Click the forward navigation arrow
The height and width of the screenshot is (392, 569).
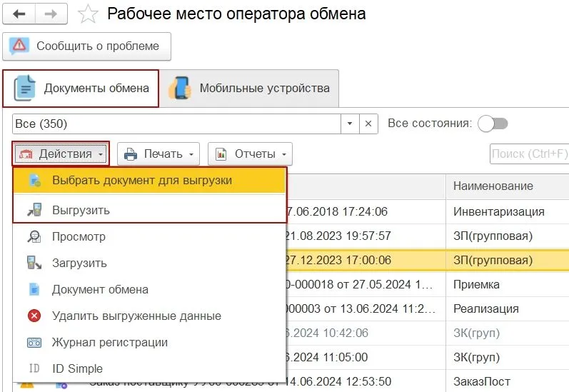(x=52, y=14)
